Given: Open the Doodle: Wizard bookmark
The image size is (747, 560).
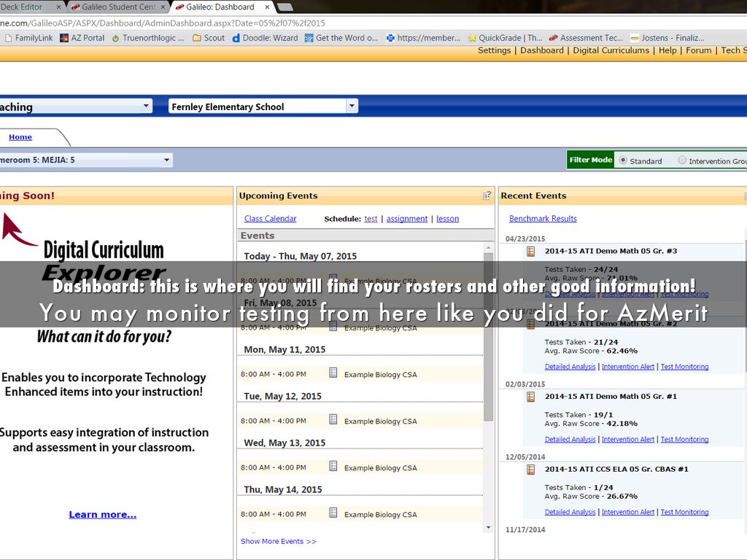Looking at the screenshot, I should [265, 38].
